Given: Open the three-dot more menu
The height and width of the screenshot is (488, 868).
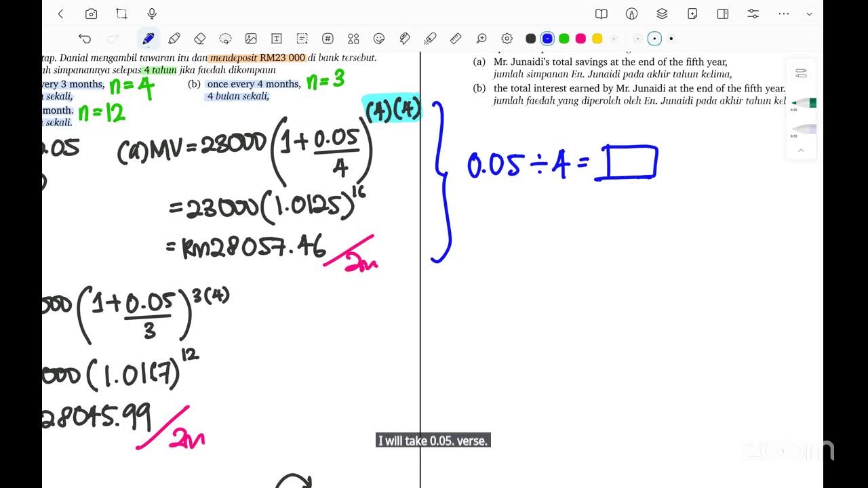Looking at the screenshot, I should click(x=784, y=14).
